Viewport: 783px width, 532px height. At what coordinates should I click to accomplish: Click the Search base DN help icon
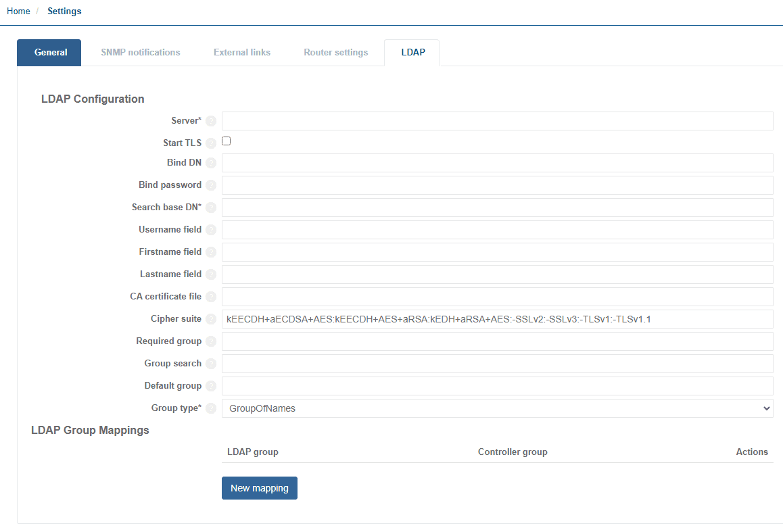pyautogui.click(x=211, y=207)
